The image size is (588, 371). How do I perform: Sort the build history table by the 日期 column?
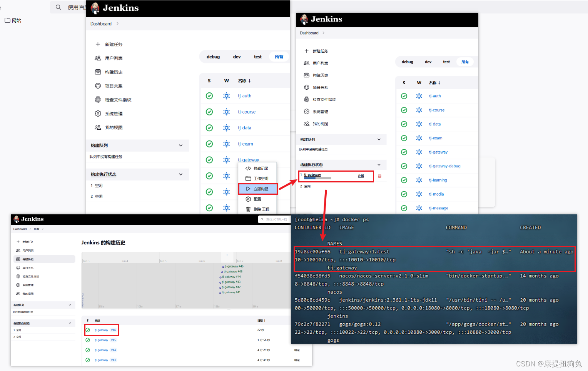click(x=262, y=321)
